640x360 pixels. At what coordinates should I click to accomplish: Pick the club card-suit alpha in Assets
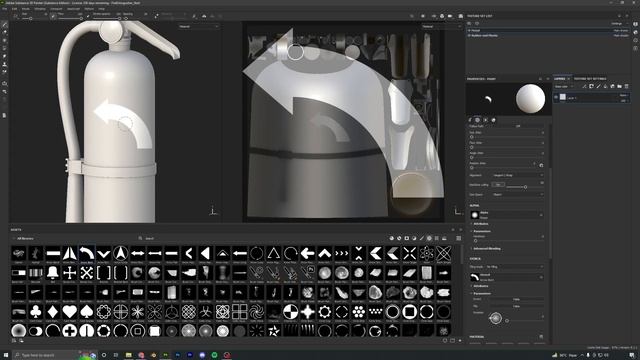click(36, 312)
